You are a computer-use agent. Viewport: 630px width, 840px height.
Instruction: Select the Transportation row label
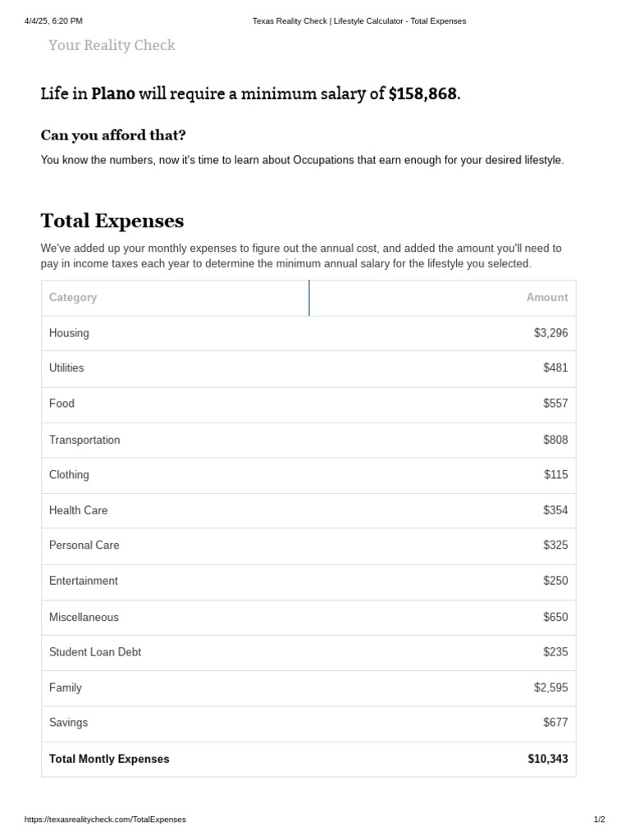pos(84,440)
